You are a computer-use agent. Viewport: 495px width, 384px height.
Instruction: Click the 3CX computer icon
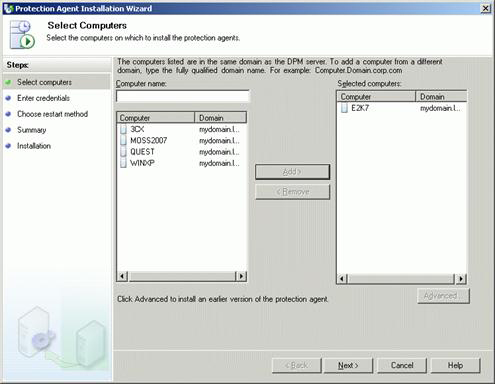point(123,129)
